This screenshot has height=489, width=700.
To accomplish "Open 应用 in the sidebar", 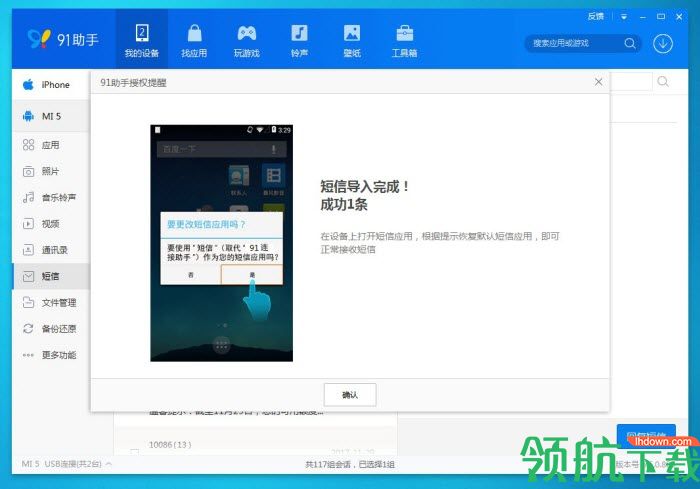I will tap(51, 145).
